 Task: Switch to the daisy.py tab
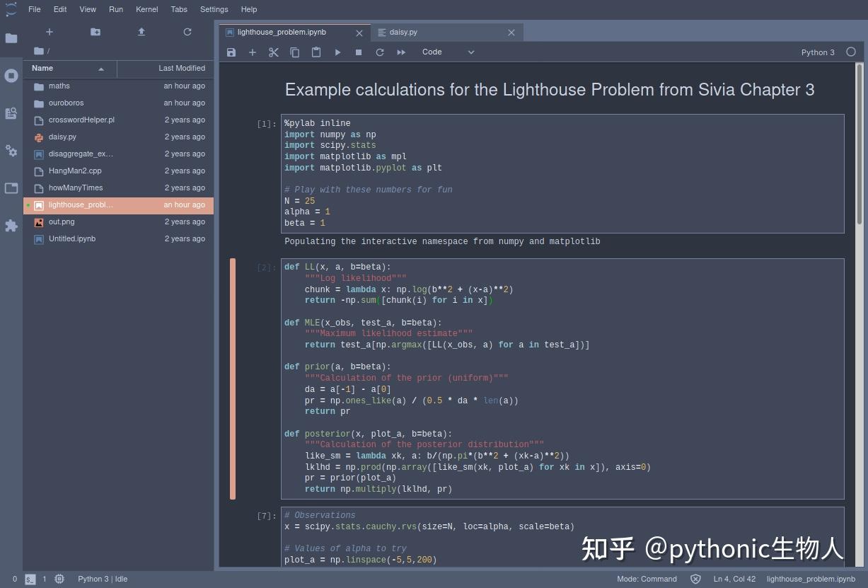(403, 32)
